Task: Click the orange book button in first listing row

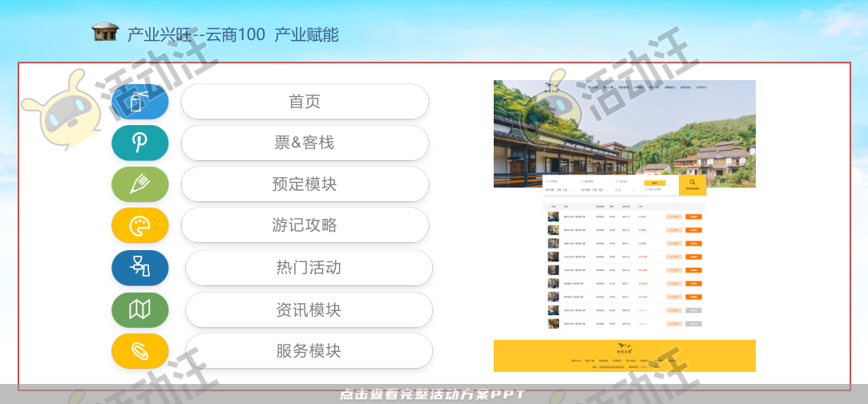Action: tap(693, 217)
